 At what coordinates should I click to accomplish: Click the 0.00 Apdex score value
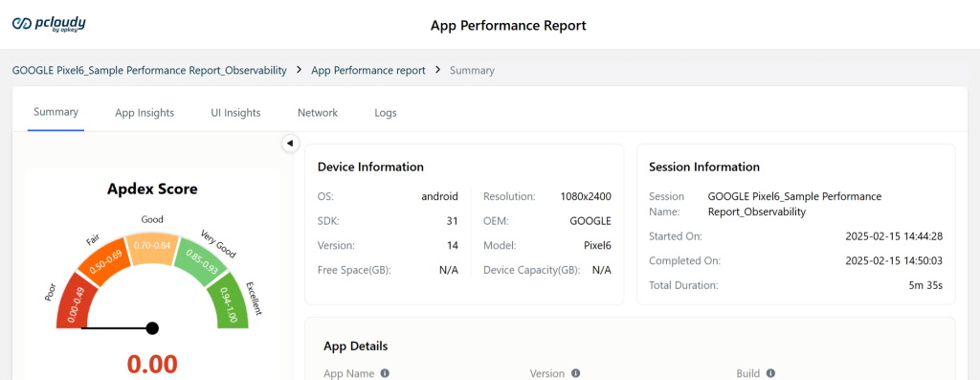[152, 364]
